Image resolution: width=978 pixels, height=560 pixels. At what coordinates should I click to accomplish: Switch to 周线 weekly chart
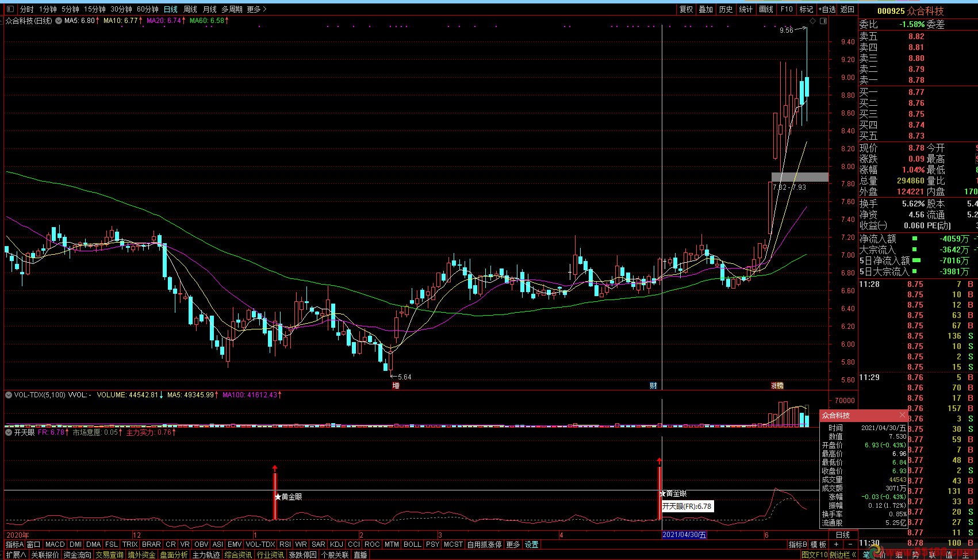(190, 9)
